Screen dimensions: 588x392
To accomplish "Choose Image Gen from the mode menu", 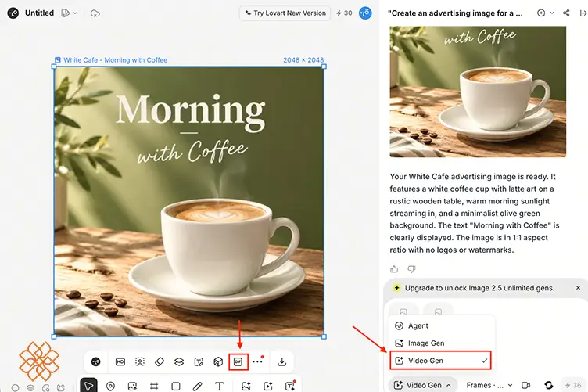I will tap(441, 343).
